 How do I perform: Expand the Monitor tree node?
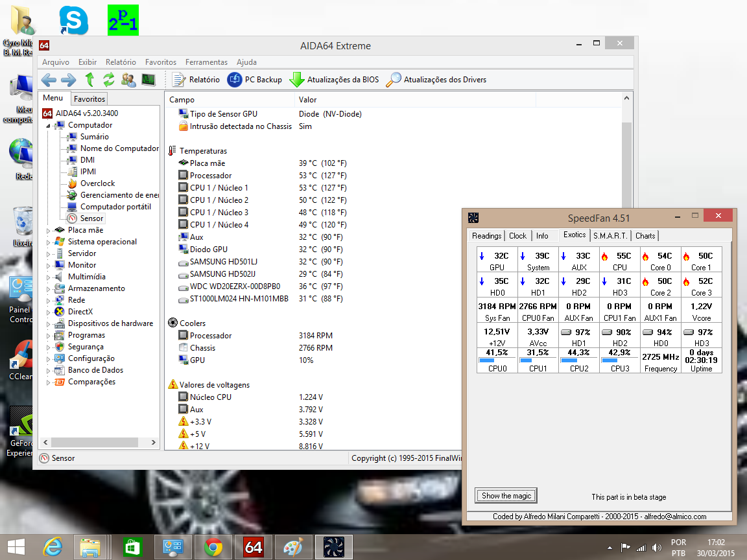click(x=48, y=265)
